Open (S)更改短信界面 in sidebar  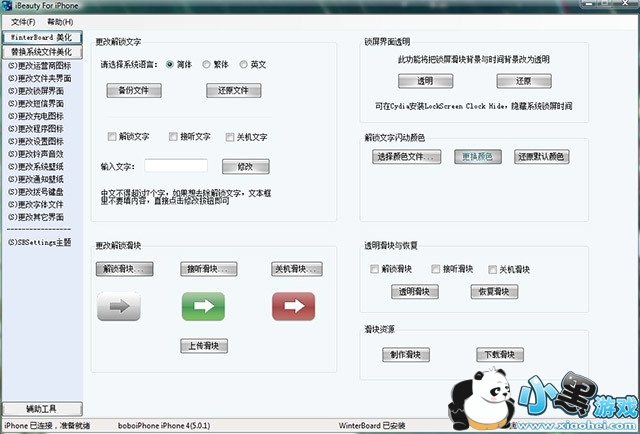[36, 104]
